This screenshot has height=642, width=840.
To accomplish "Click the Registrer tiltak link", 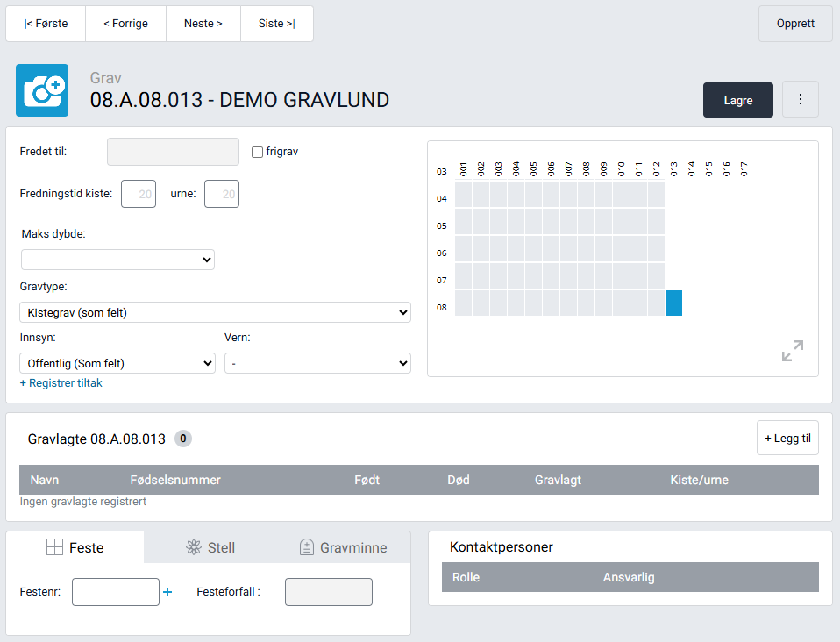I will 61,383.
